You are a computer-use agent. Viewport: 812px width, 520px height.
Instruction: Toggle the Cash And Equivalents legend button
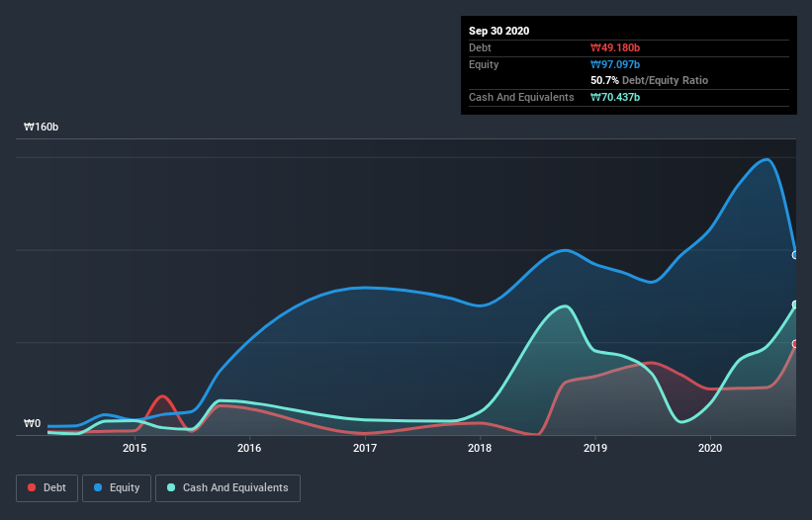click(x=227, y=488)
